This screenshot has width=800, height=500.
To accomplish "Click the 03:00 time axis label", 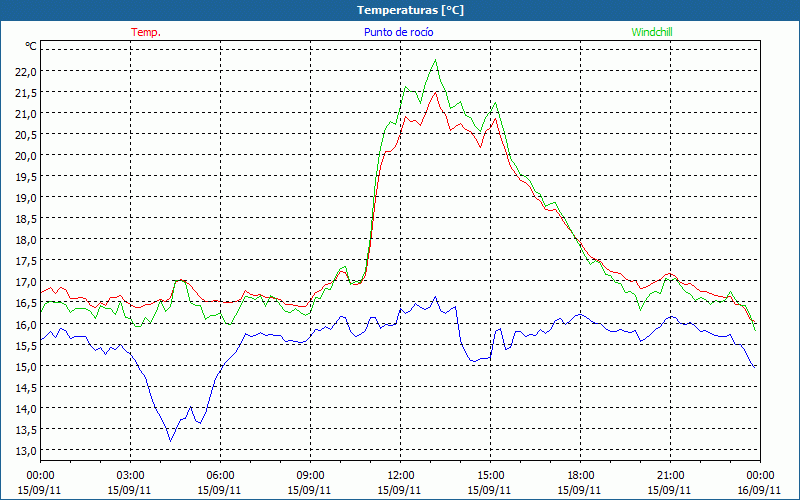I will [130, 476].
